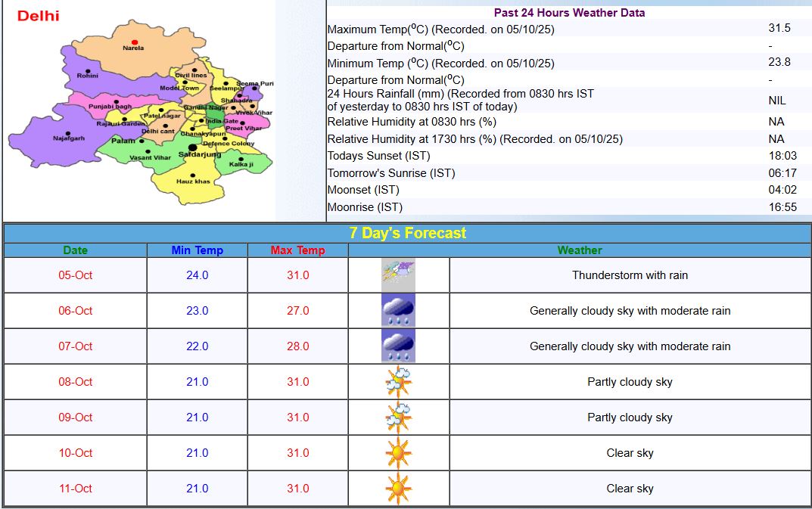
Task: Click the rain cloud icon for 07-Oct
Action: [398, 346]
